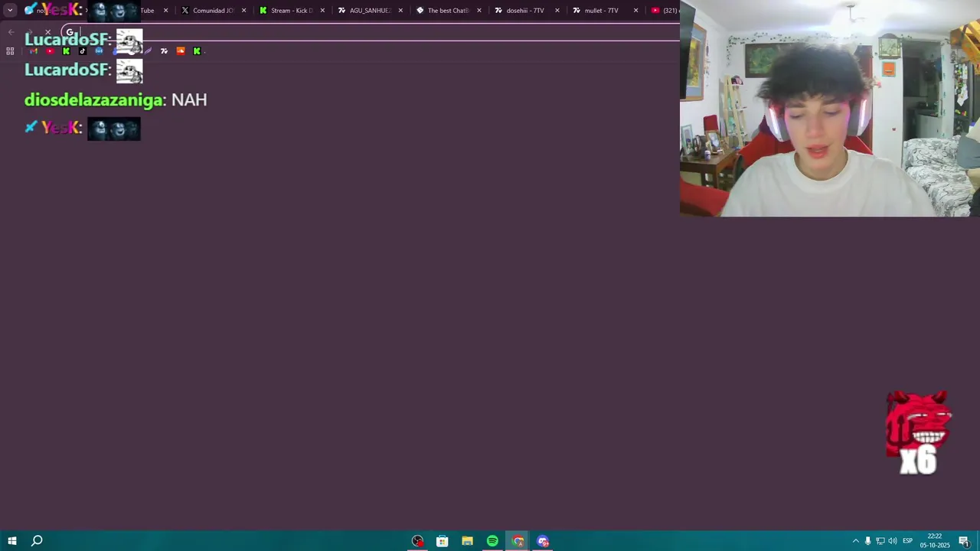Open Spotify from the taskbar

[492, 541]
